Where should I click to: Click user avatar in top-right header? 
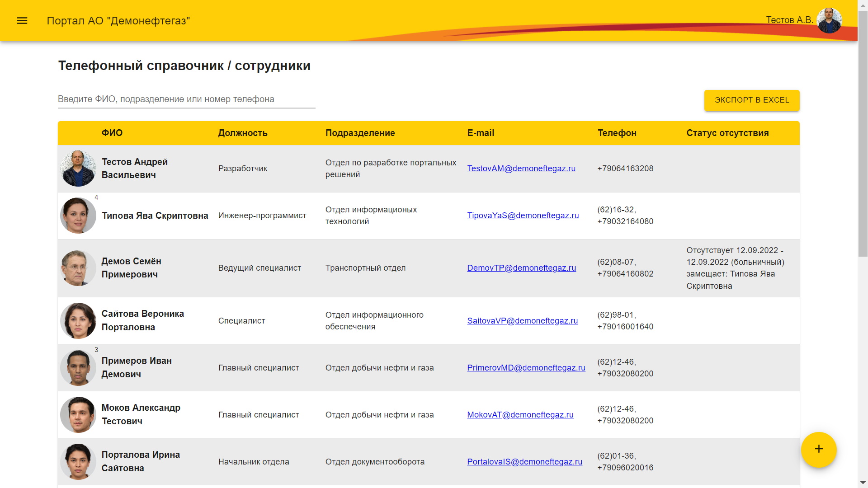click(829, 21)
